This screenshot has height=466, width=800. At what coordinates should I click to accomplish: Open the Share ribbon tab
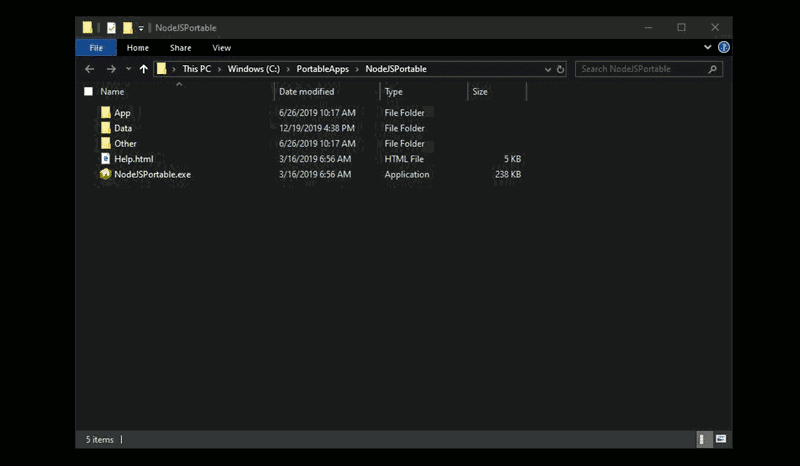(181, 48)
